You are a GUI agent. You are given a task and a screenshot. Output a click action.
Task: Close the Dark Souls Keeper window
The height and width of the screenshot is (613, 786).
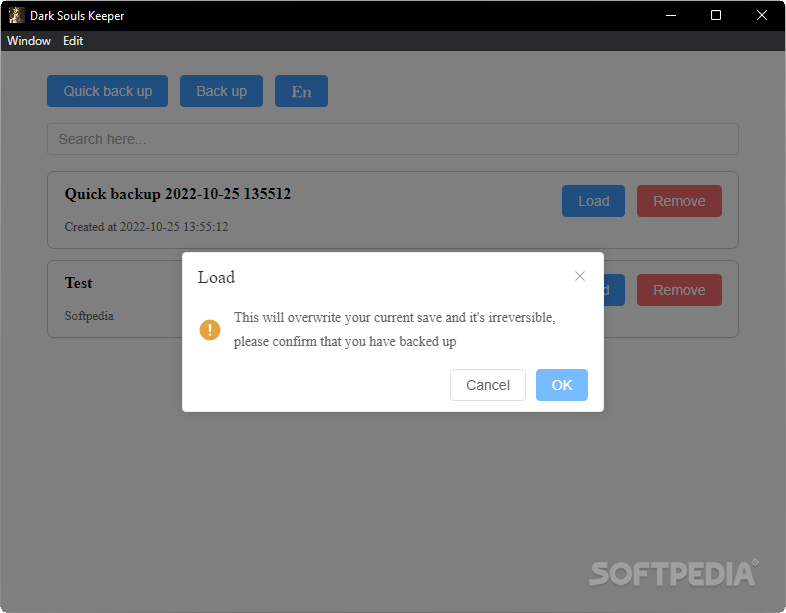(x=761, y=16)
